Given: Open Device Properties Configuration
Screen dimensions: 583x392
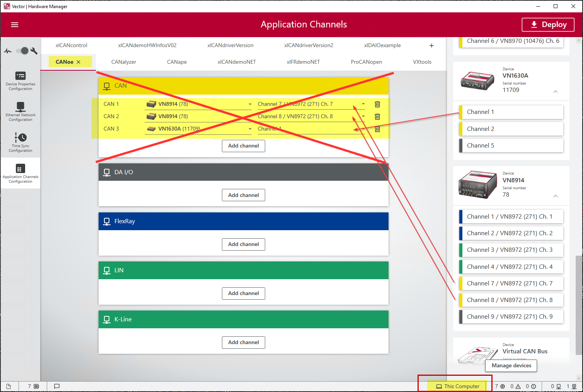Looking at the screenshot, I should 20,81.
